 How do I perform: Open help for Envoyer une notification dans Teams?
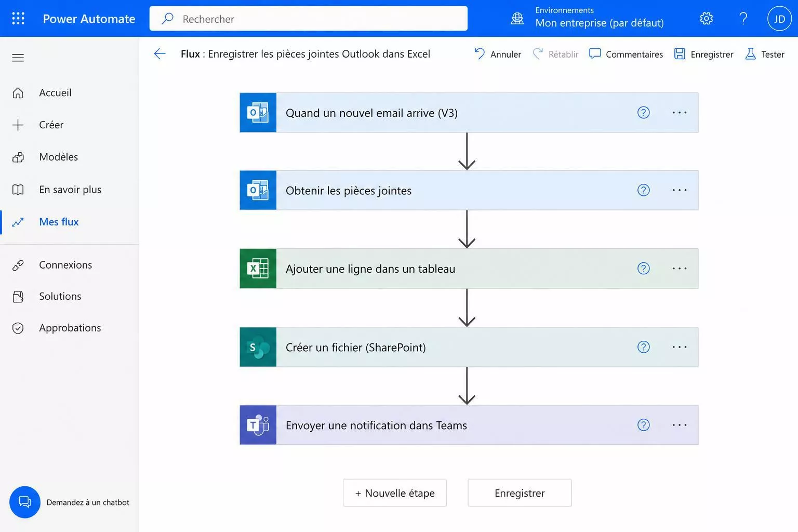[x=643, y=425]
